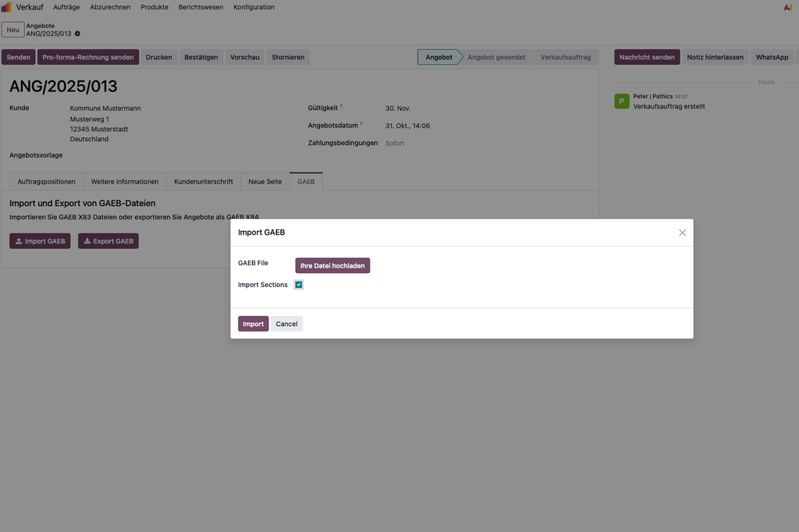The image size is (799, 532).
Task: Click the Nachricht senden button
Action: click(x=646, y=57)
